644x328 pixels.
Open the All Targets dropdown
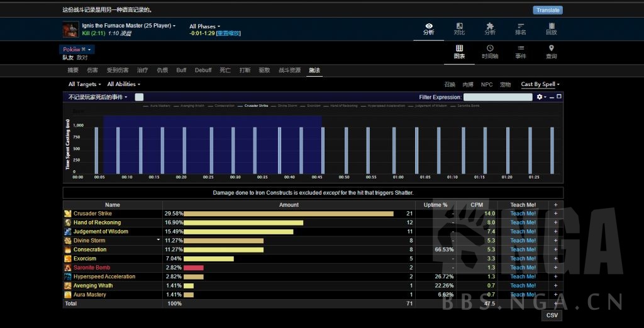pyautogui.click(x=85, y=84)
